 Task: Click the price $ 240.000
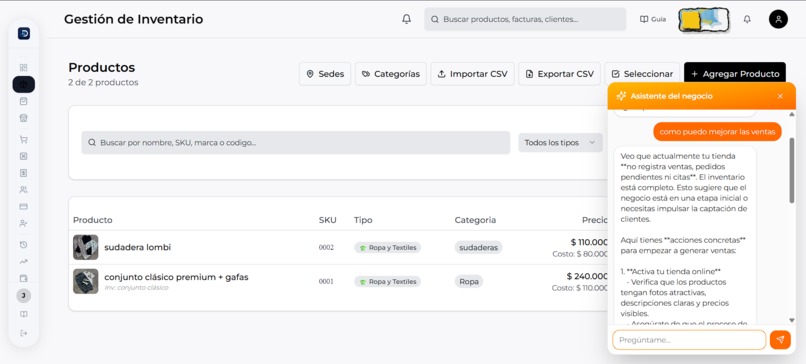[588, 276]
